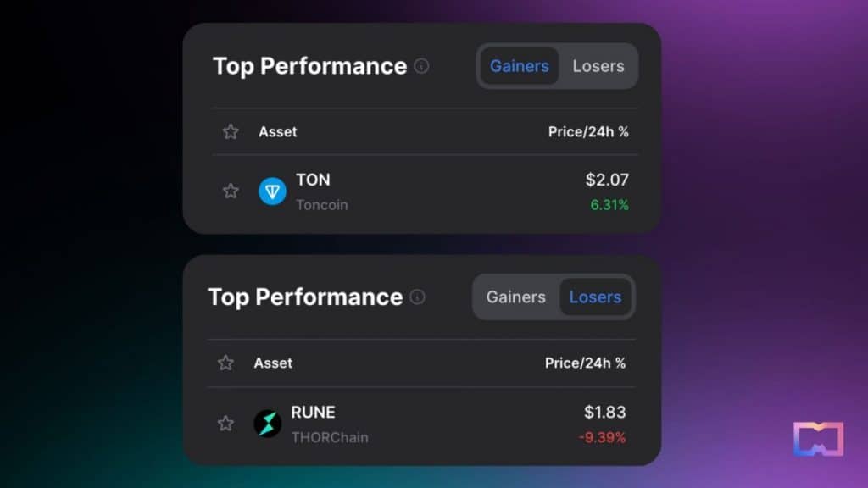Open info icon next to upper Top Performance
Image resolution: width=868 pixels, height=488 pixels.
(x=421, y=66)
